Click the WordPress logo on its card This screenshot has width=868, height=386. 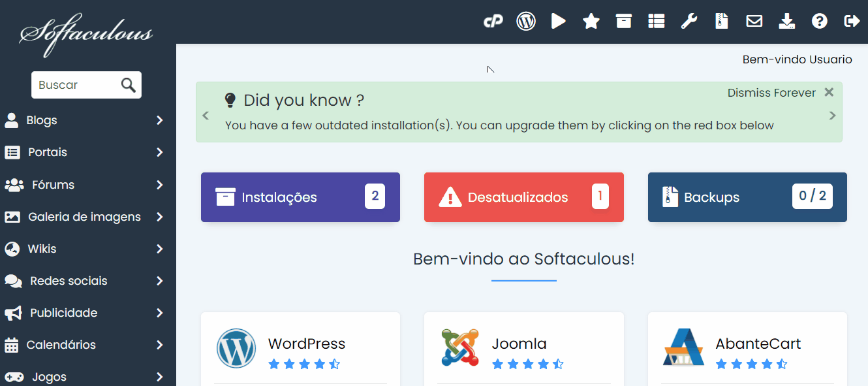point(236,348)
